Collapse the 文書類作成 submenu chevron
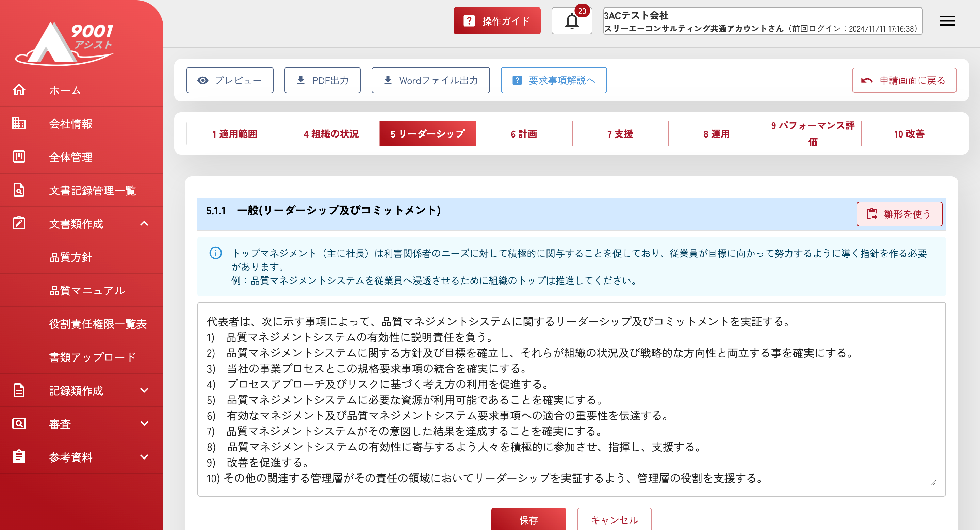 point(144,223)
